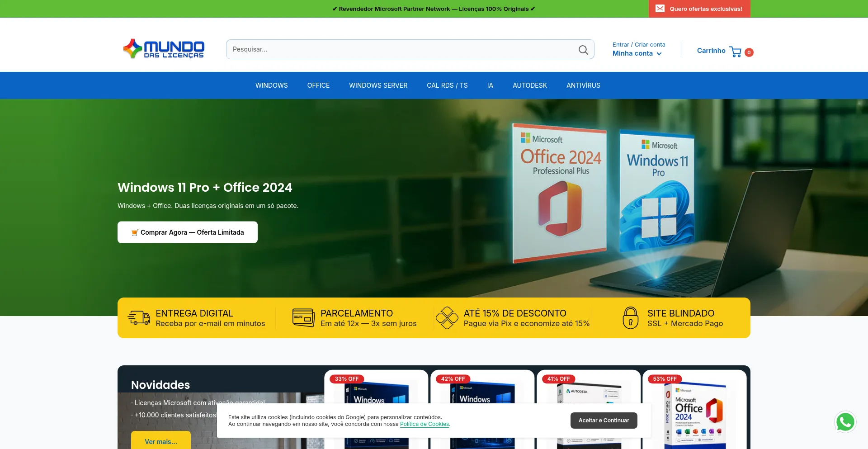Click the credit card Parcelamento icon
Screen dimensions: 868x449
click(303, 317)
